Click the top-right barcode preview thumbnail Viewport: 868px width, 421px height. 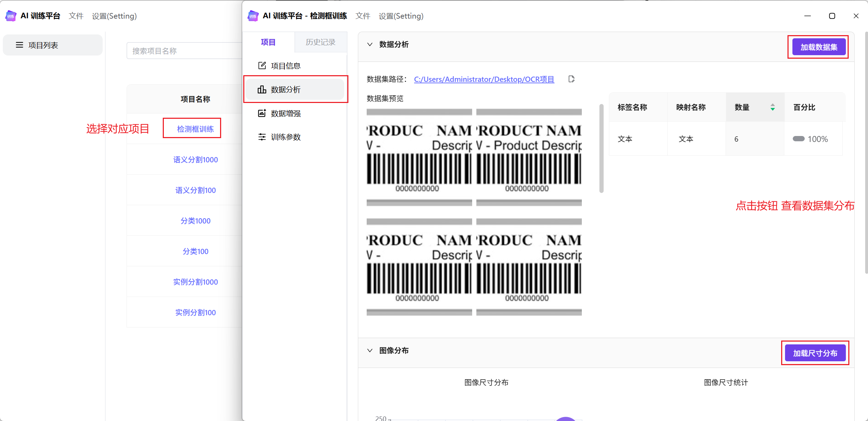[529, 157]
